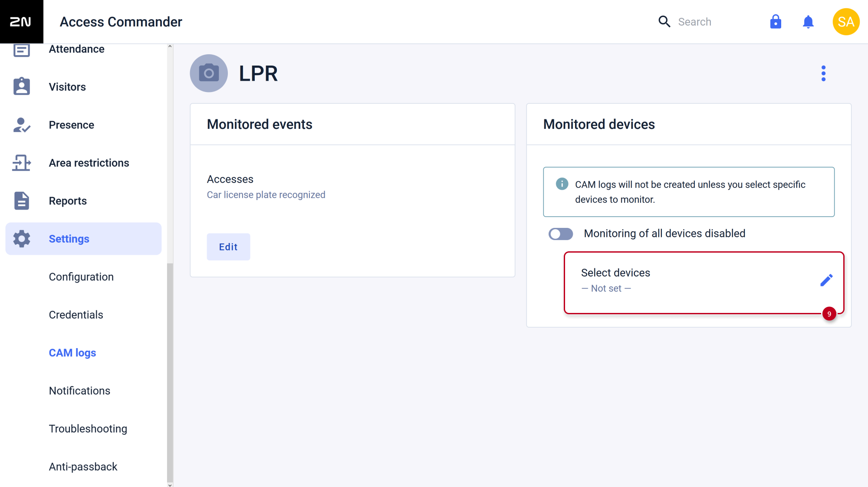Viewport: 868px width, 487px height.
Task: Click the 'LPR' page title
Action: (x=258, y=73)
